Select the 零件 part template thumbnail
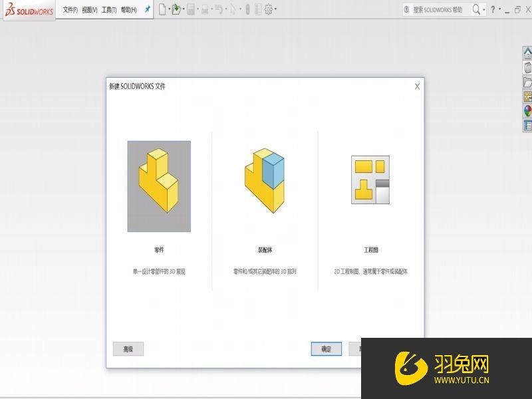532x399 pixels. (x=159, y=186)
